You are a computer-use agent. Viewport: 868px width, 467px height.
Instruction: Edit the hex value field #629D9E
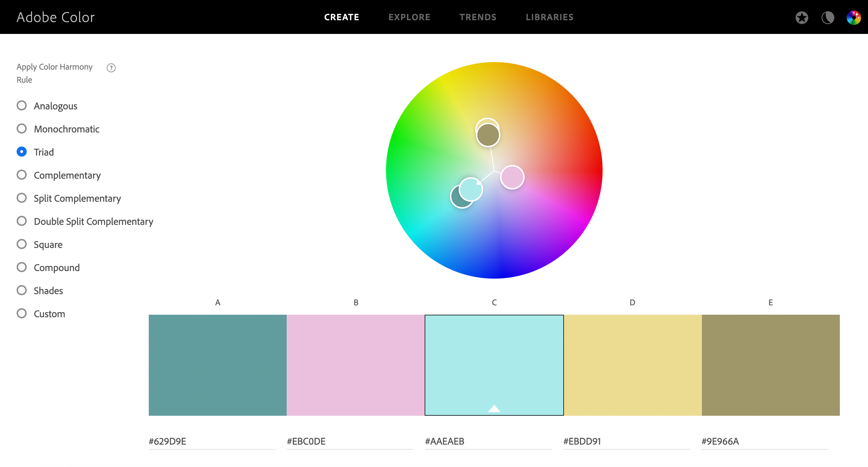click(x=211, y=441)
